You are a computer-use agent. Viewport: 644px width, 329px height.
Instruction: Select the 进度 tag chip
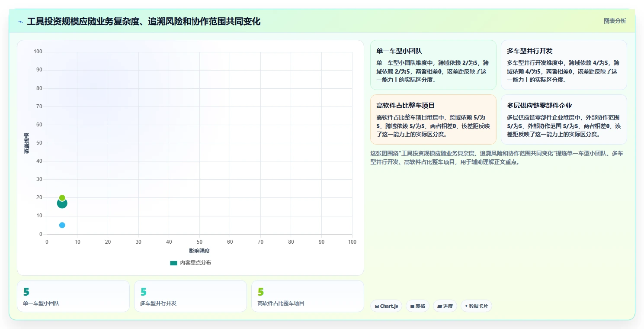(x=445, y=306)
